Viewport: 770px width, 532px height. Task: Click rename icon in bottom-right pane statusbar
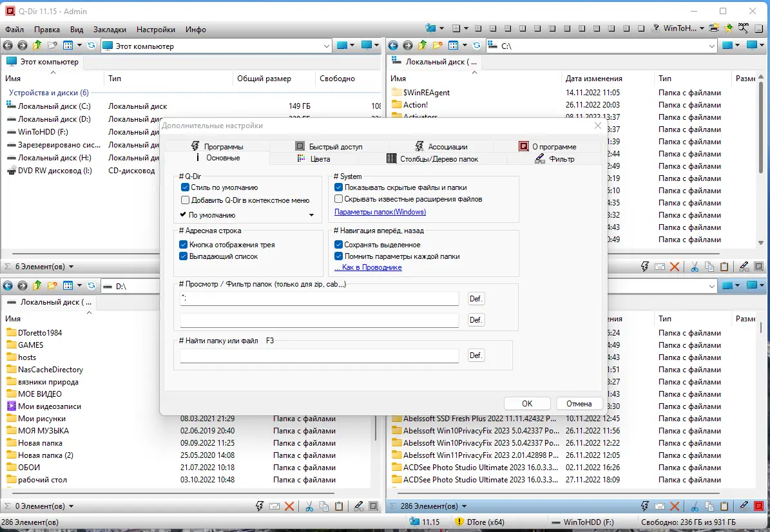tap(660, 506)
